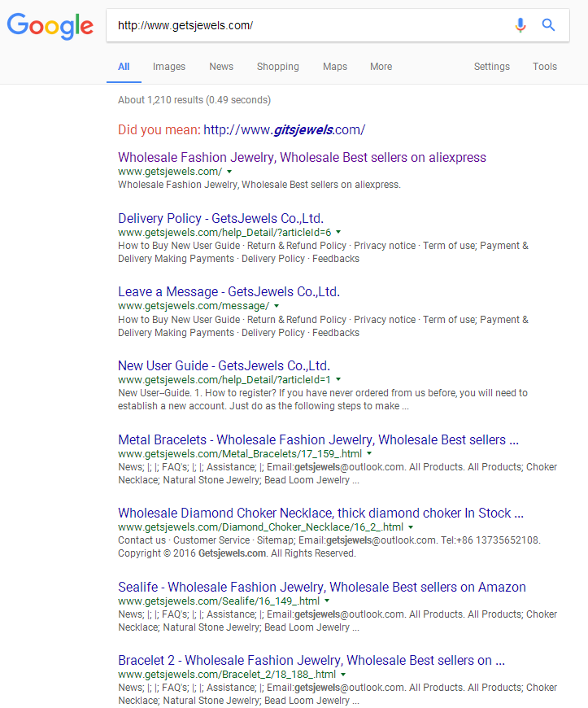The image size is (588, 708).
Task: Click www.getsjewels.com/Sealife/16_149_.html green URL
Action: [219, 601]
